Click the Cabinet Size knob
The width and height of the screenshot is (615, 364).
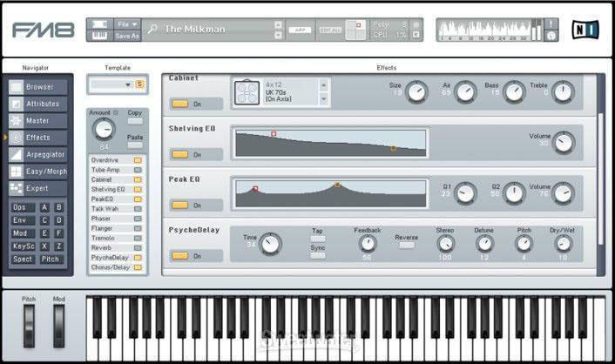[416, 92]
